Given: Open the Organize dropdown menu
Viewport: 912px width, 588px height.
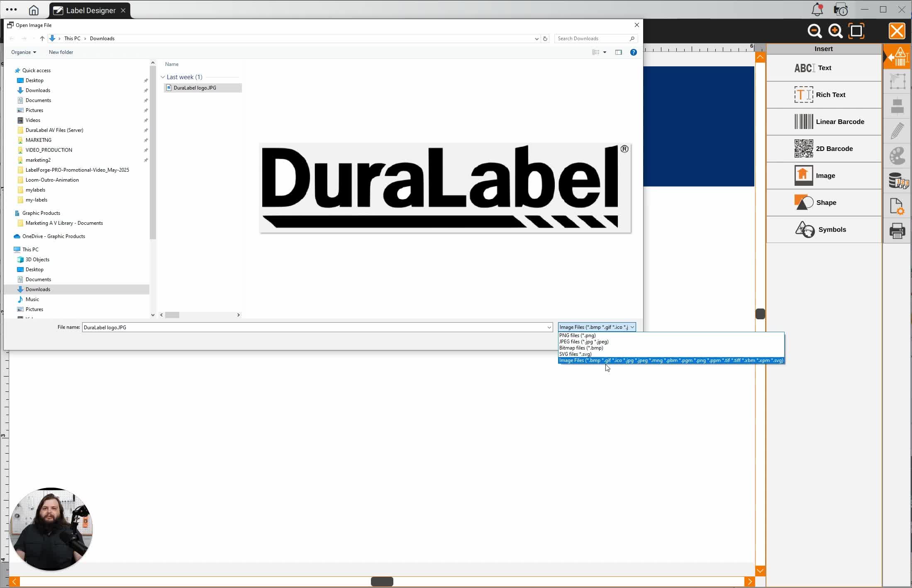Looking at the screenshot, I should (24, 52).
